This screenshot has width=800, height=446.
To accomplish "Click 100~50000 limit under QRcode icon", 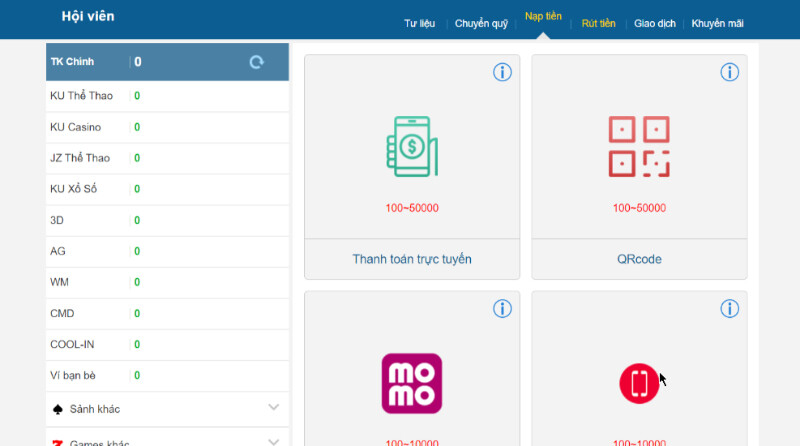I will tap(639, 208).
